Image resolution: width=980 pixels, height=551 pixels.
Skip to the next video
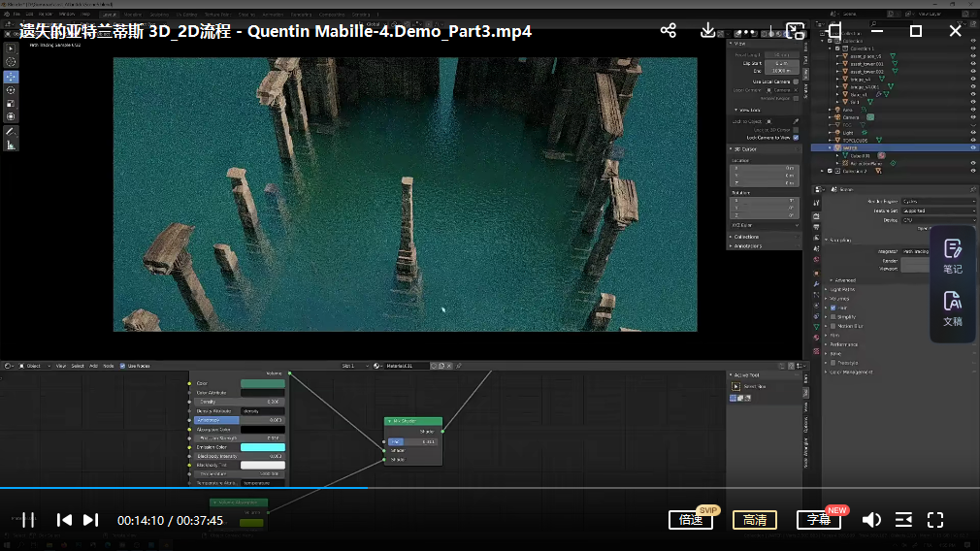click(x=90, y=520)
